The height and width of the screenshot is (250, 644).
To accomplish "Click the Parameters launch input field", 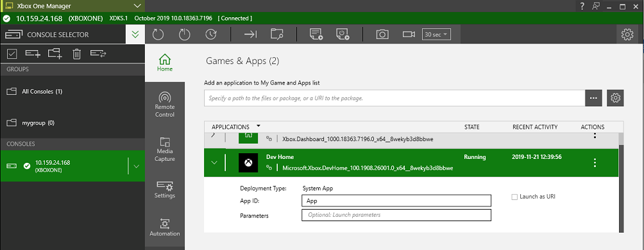I will [396, 215].
